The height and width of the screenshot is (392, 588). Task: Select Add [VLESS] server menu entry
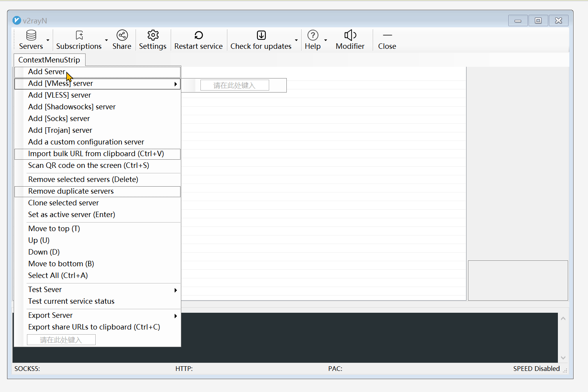click(59, 95)
